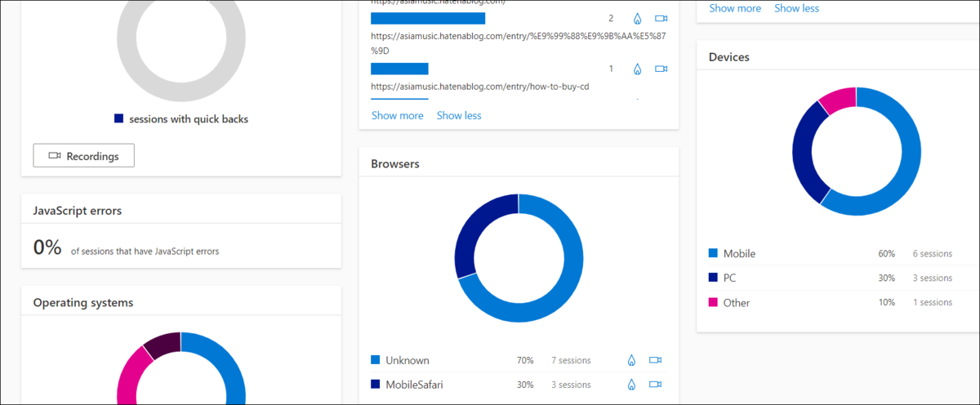Click the MobileSafari browser legend row

pos(518,385)
